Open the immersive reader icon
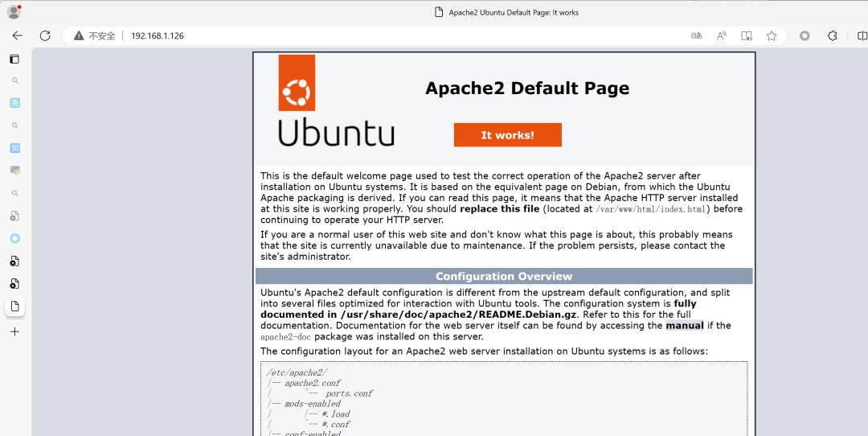Viewport: 868px width, 436px height. pyautogui.click(x=746, y=35)
